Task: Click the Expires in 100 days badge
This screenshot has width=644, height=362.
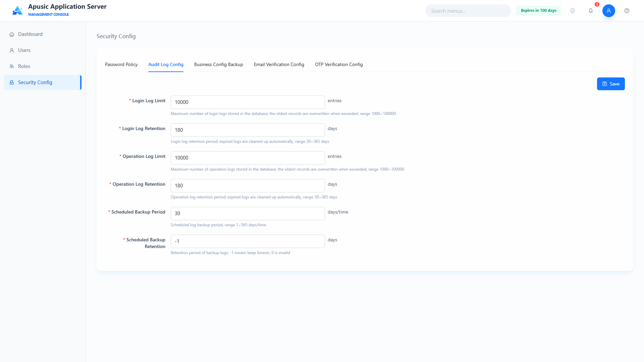Action: click(x=539, y=10)
